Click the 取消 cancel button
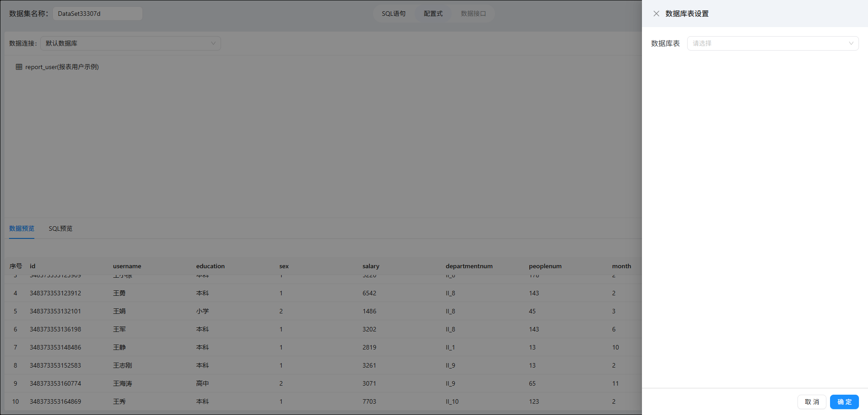Viewport: 868px width, 415px height. pyautogui.click(x=812, y=402)
